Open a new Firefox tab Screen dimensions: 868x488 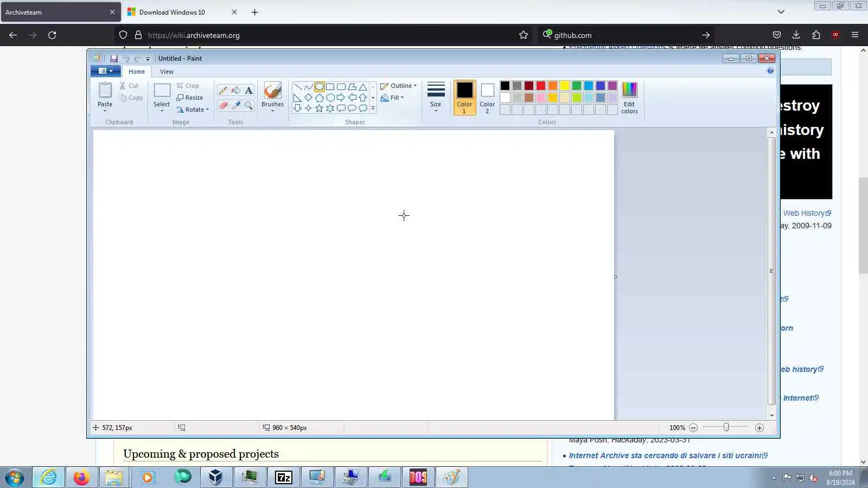pos(255,12)
